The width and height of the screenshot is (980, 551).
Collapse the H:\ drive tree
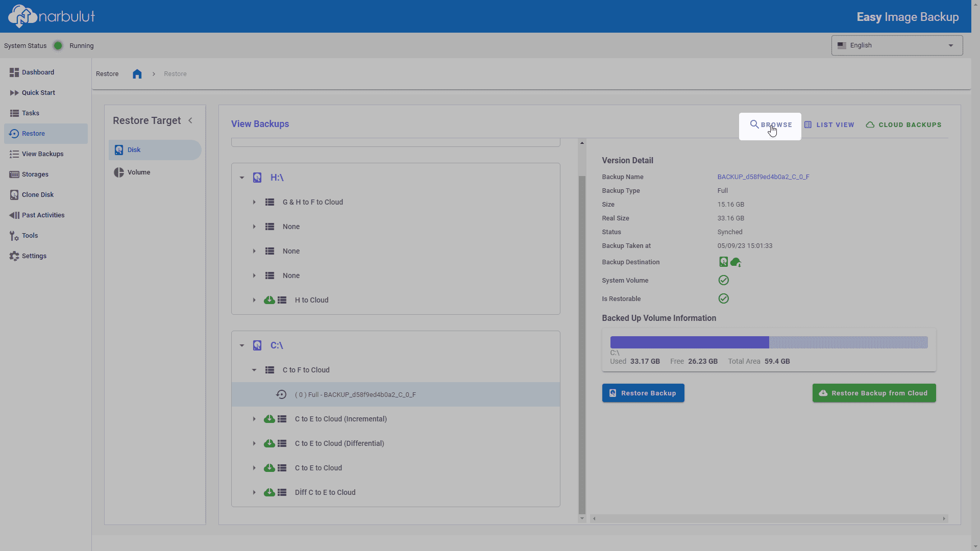point(242,178)
